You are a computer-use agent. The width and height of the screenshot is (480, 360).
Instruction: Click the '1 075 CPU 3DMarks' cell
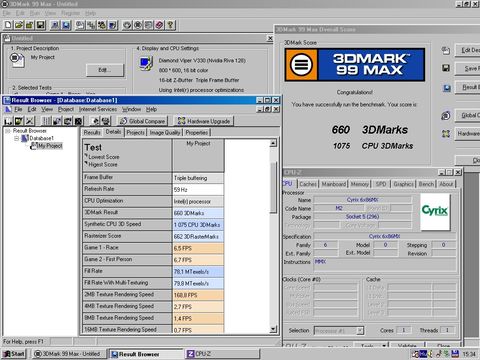coord(198,225)
